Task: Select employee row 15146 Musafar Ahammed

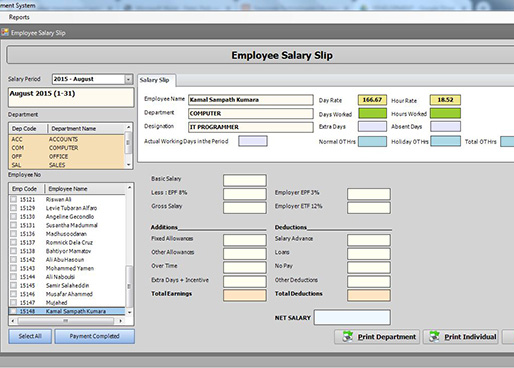Action: [67, 294]
